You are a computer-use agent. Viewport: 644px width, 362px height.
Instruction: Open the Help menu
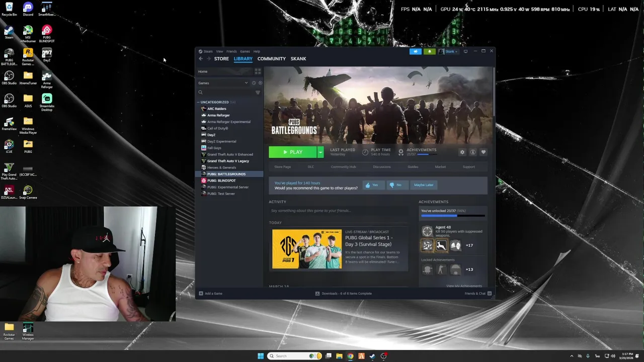click(x=257, y=51)
